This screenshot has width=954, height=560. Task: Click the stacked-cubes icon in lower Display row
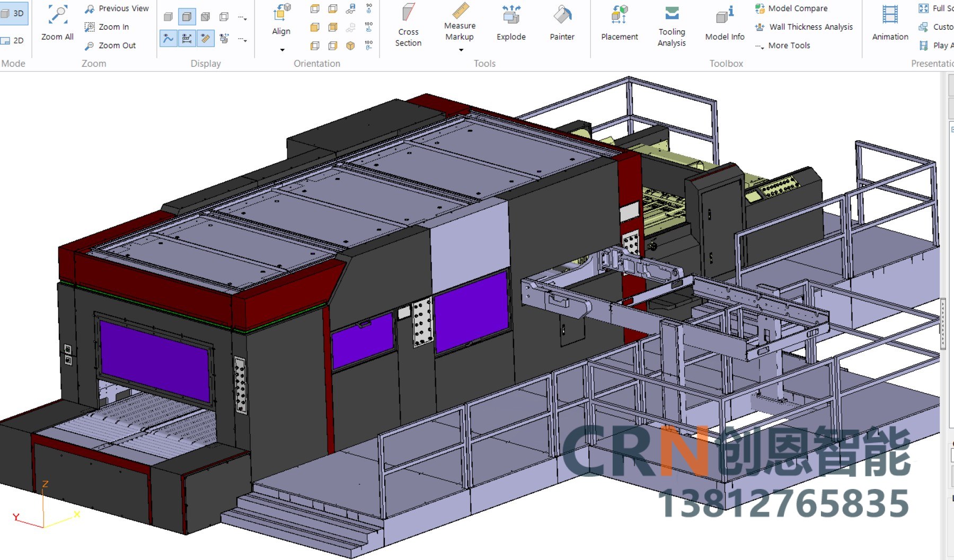[x=224, y=38]
